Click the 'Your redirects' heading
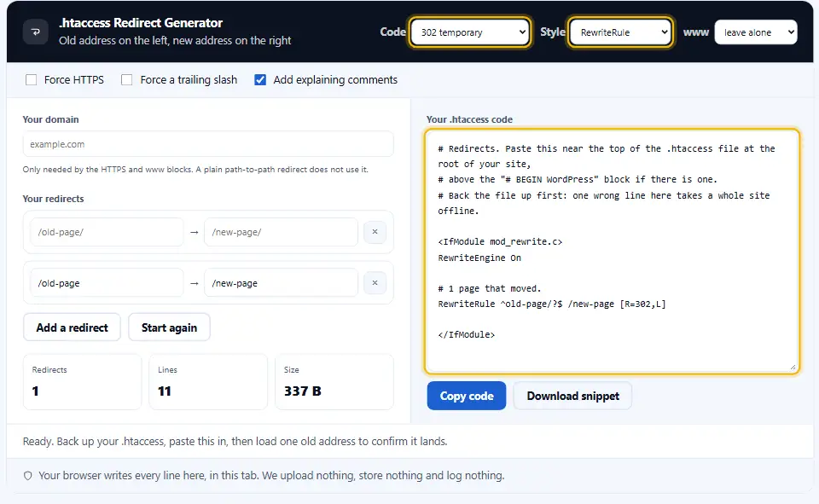The width and height of the screenshot is (819, 504). click(53, 199)
